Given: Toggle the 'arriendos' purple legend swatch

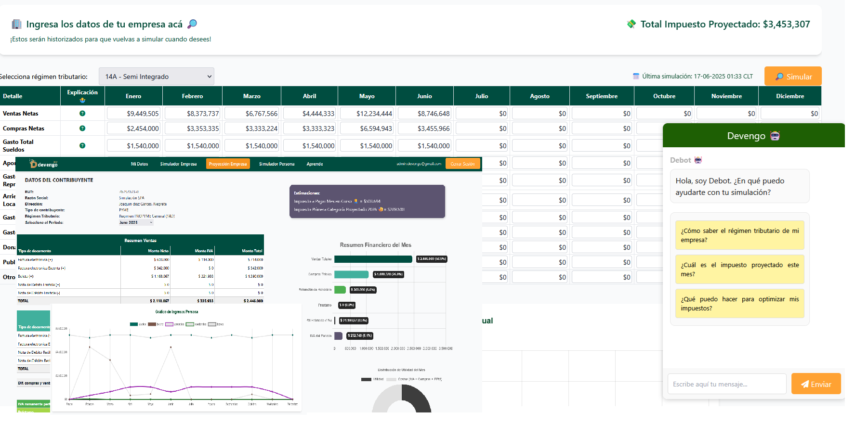Looking at the screenshot, I should pos(169,324).
